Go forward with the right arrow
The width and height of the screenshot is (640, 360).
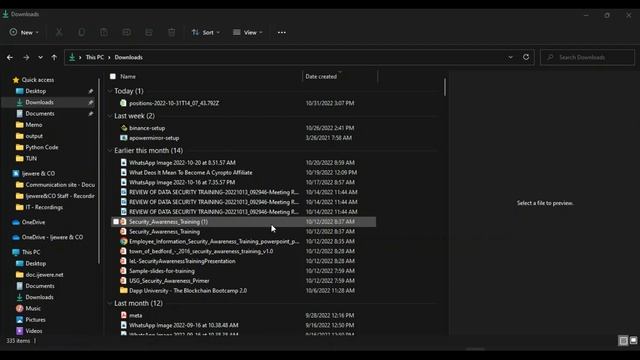coord(26,58)
